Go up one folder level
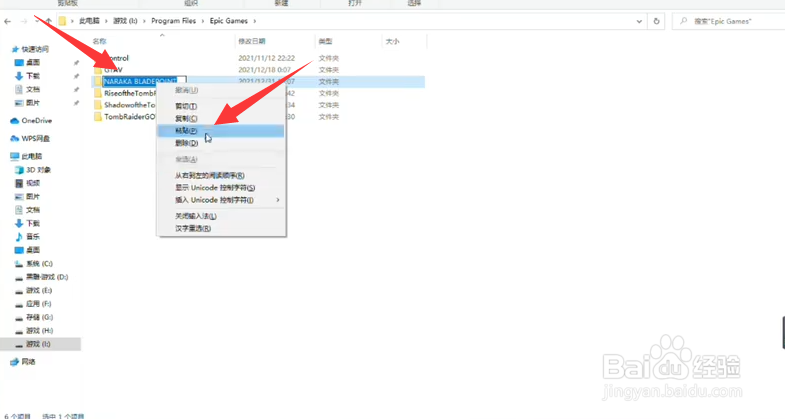 coord(49,21)
